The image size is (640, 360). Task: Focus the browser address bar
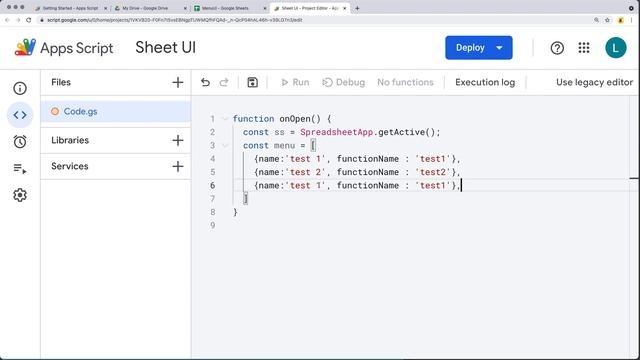314,20
